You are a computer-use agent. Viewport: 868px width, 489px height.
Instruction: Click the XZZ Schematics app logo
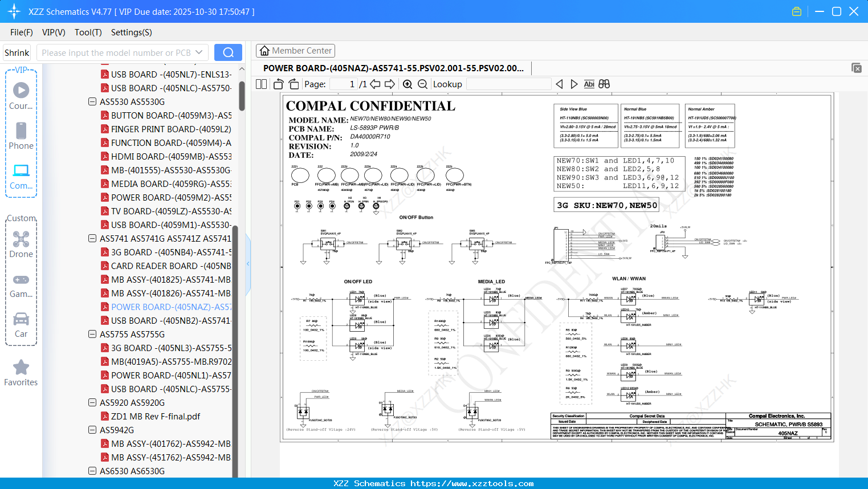click(14, 11)
